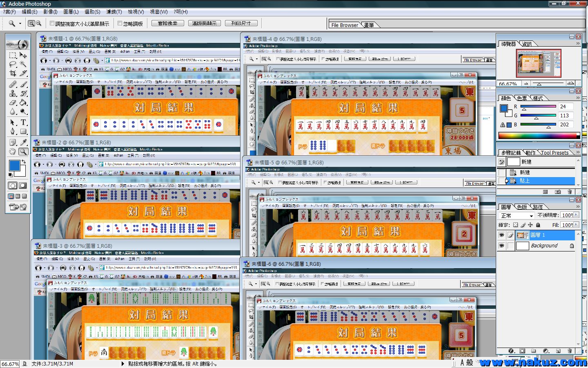This screenshot has width=588, height=368.
Task: Set history brush source to 貼上 state
Action: coord(501,181)
